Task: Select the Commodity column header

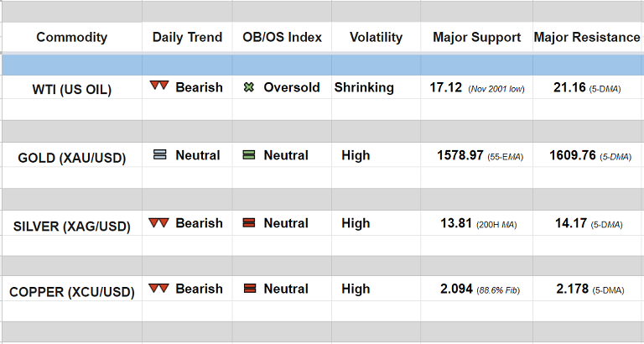Action: coord(72,38)
